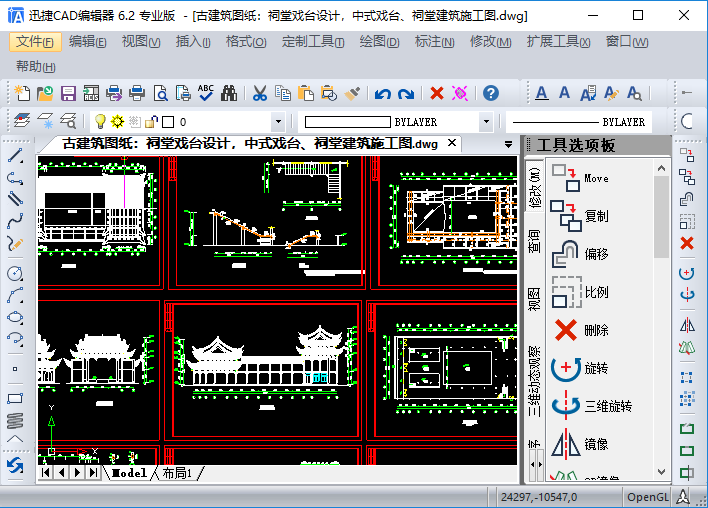Click the red X delete icon in the toolbar
The width and height of the screenshot is (708, 508).
click(x=437, y=93)
